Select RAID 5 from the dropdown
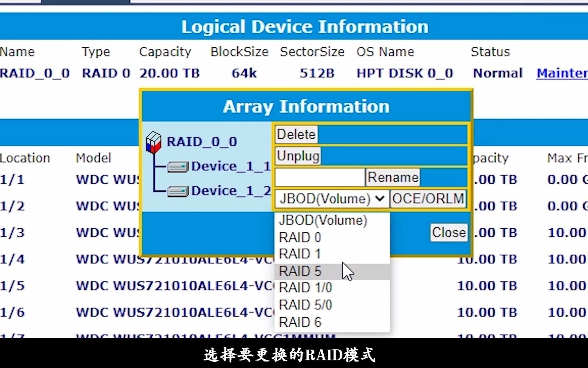Viewport: 588px width, 368px height. 299,271
